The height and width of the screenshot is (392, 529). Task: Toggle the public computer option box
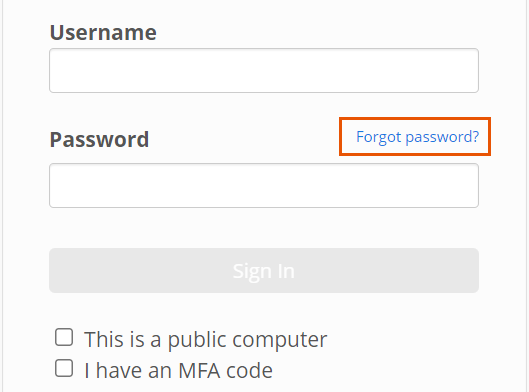(x=64, y=337)
